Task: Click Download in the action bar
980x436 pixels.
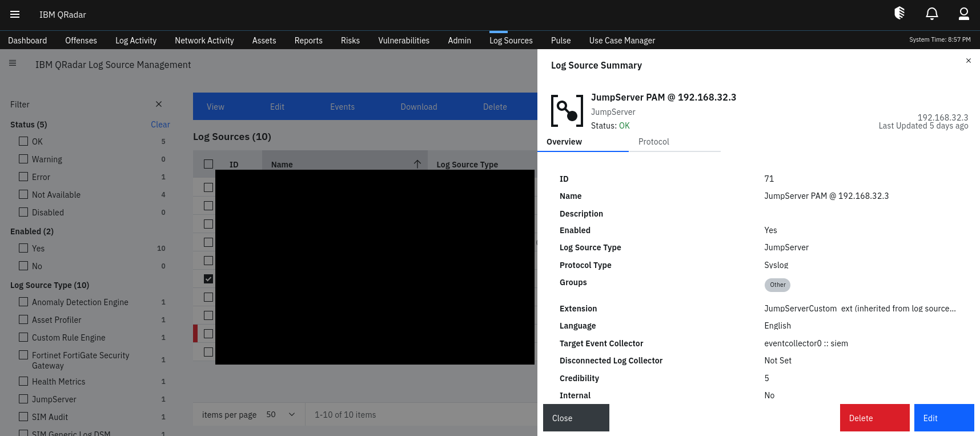Action: (x=419, y=107)
